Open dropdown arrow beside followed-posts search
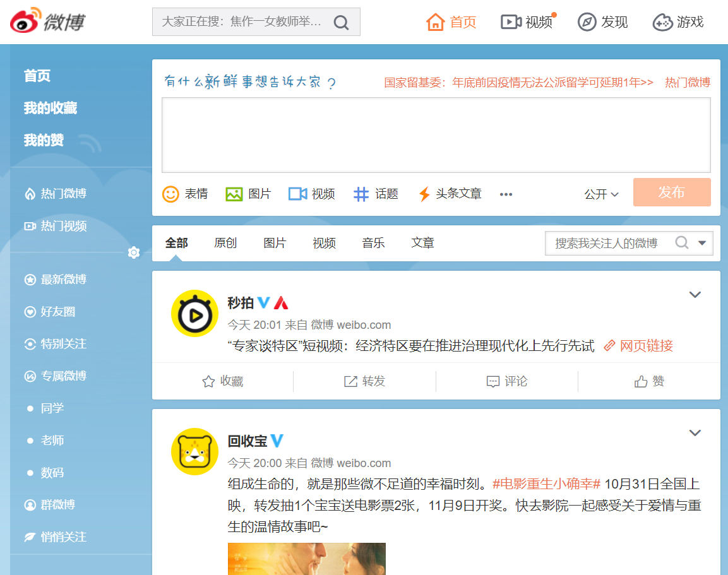This screenshot has height=575, width=728. 701,243
